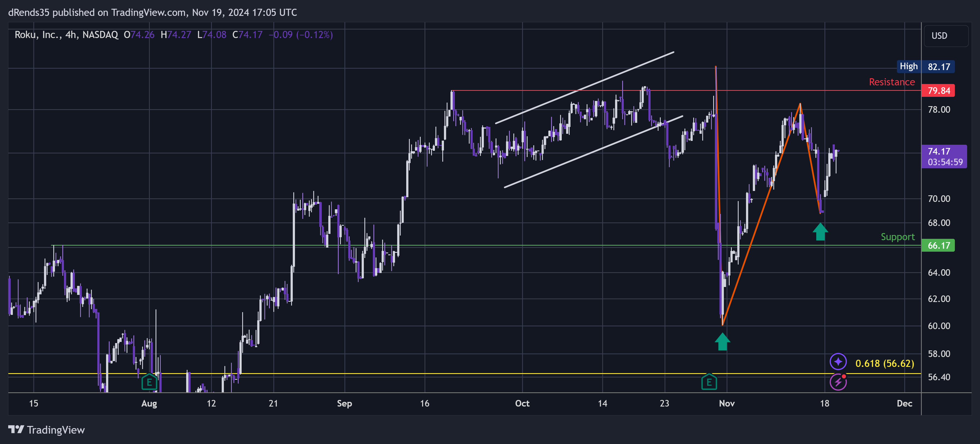
Task: Click the 0.618 (56.62) Fibonacci label
Action: (885, 363)
